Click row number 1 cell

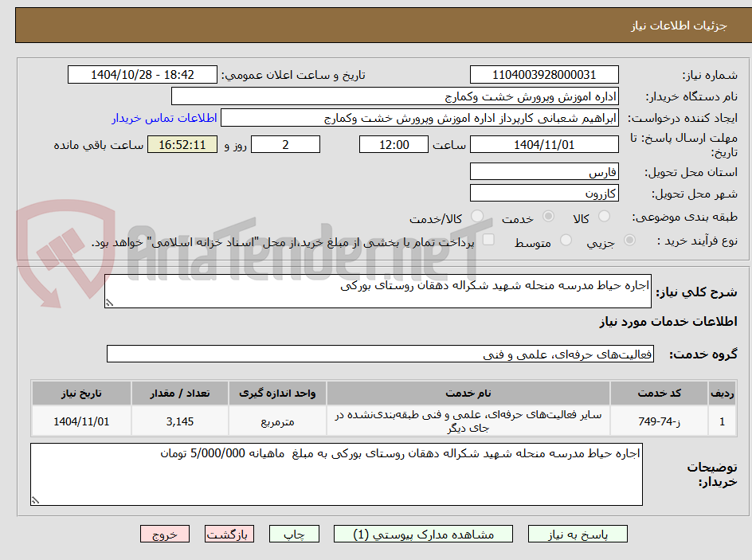(723, 421)
